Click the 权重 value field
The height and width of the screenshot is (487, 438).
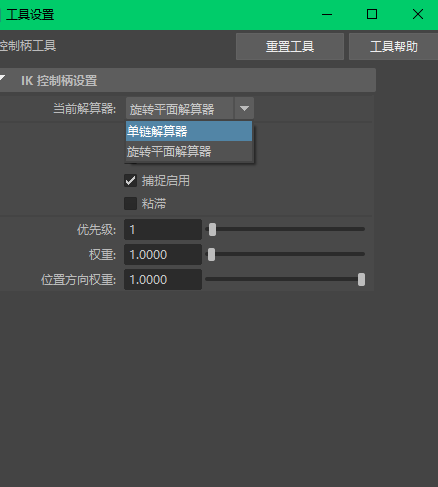tap(163, 255)
